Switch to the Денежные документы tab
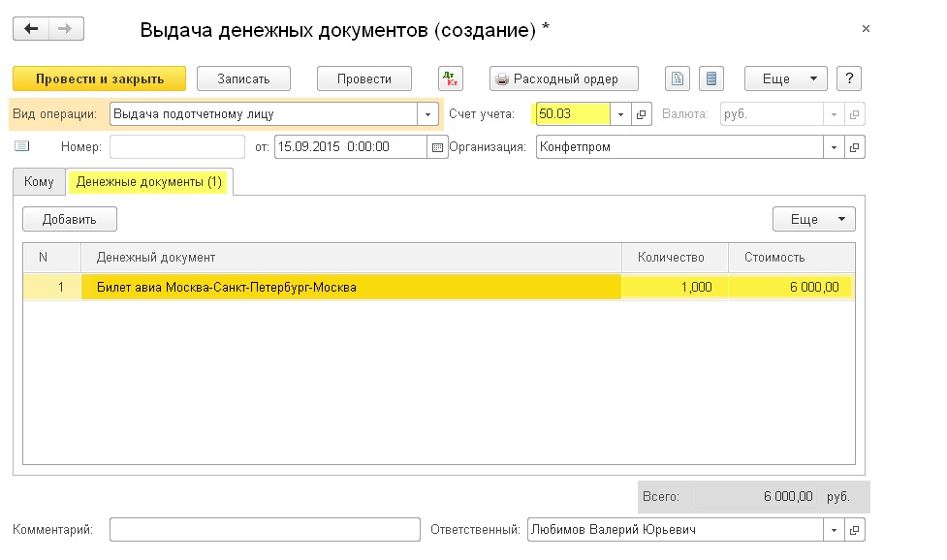The image size is (947, 560). 149,181
